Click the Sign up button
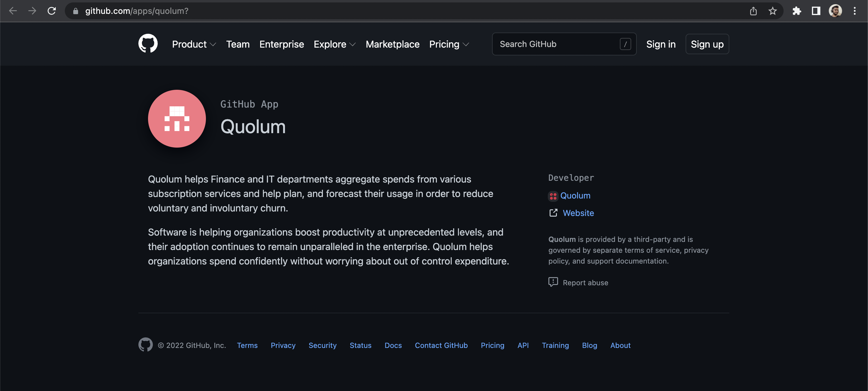The image size is (868, 391). coord(707,44)
